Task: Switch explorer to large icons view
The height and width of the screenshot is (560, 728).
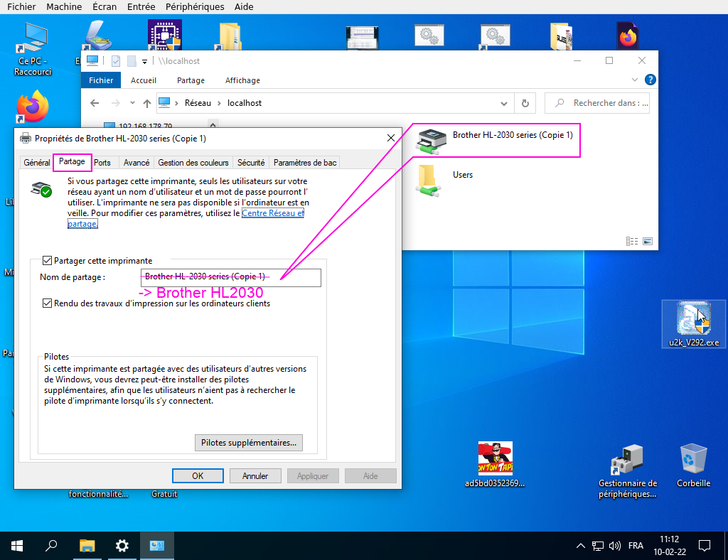Action: coord(648,241)
